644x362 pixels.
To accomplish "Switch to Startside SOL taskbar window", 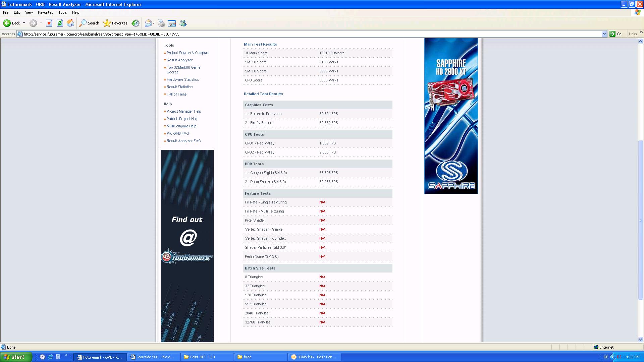I will pos(154,357).
